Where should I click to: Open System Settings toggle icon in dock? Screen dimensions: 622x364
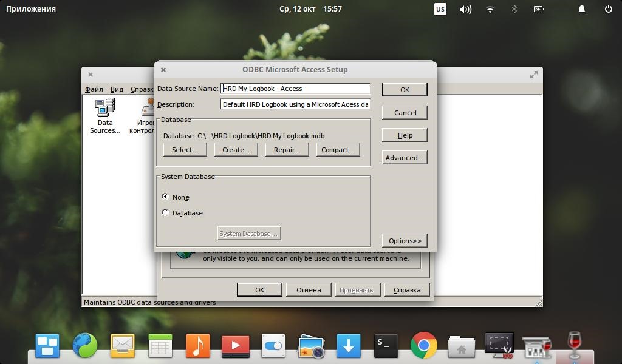(x=273, y=345)
